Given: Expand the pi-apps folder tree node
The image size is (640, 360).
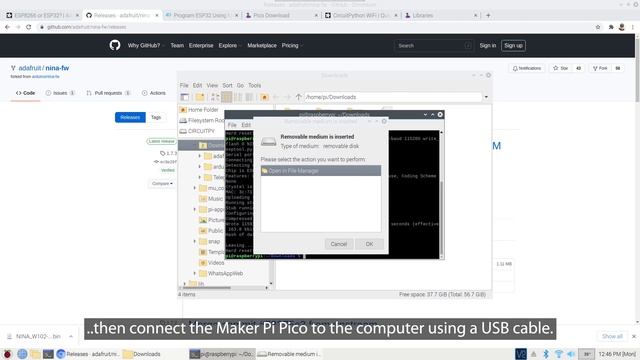Looking at the screenshot, I should [x=195, y=209].
